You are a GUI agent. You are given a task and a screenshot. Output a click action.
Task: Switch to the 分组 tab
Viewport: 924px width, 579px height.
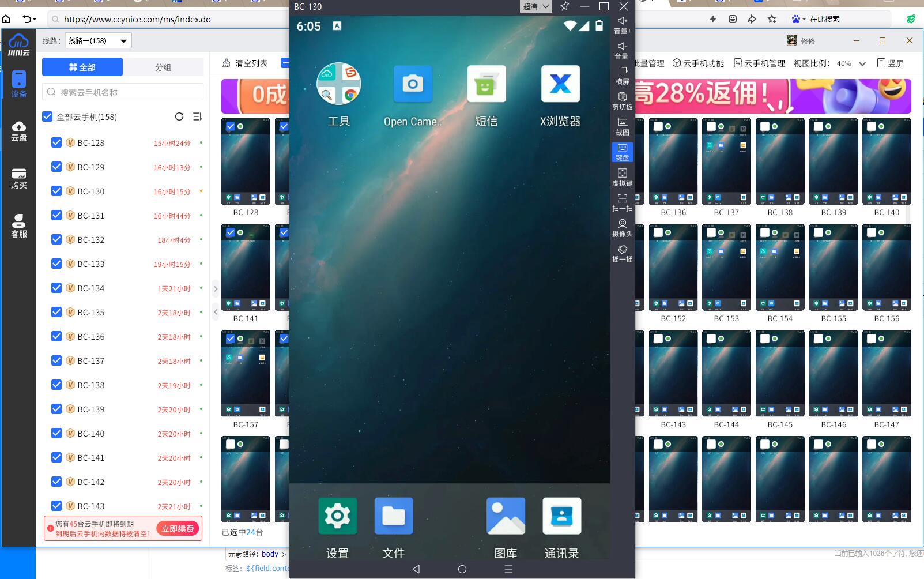[x=163, y=67]
